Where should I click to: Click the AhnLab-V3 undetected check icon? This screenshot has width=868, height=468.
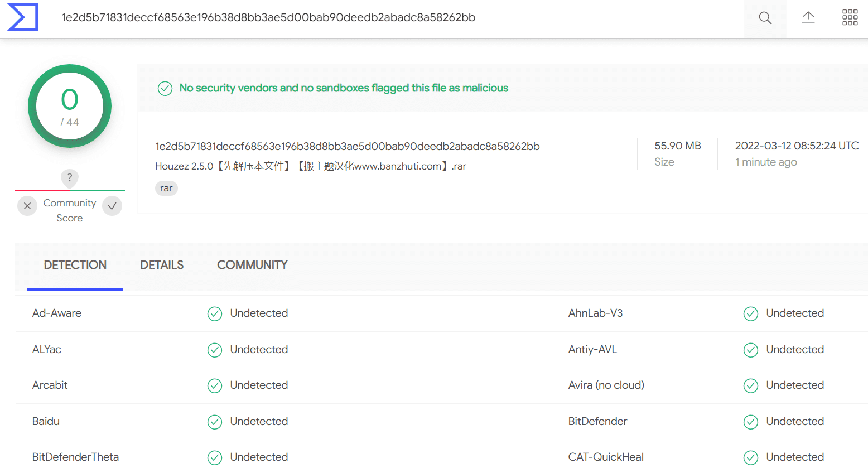[x=751, y=313]
